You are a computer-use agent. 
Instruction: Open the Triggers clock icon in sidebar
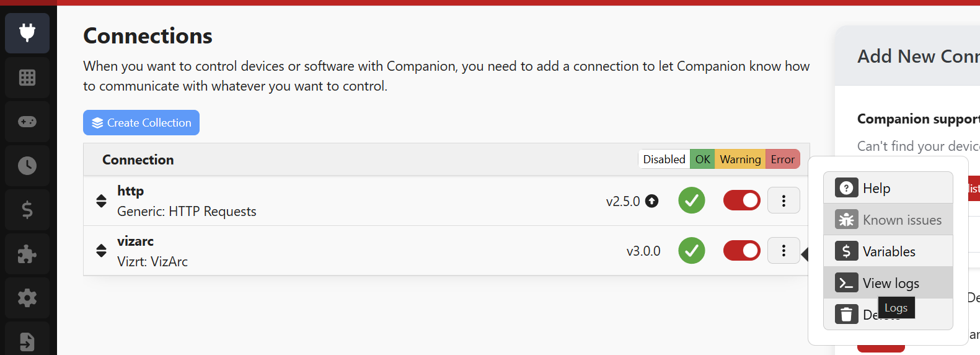pyautogui.click(x=27, y=166)
